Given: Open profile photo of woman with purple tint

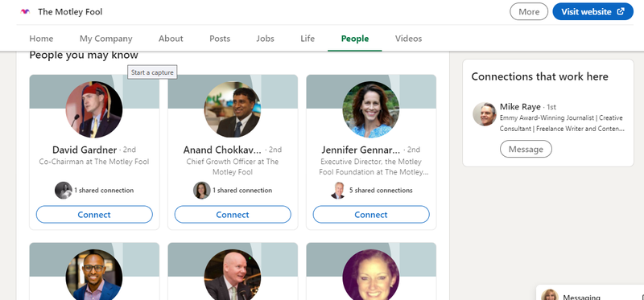Looking at the screenshot, I should point(371,274).
